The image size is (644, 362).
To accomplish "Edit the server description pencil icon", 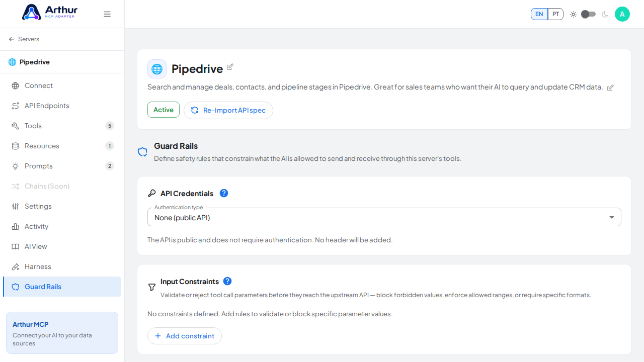I will 610,87.
